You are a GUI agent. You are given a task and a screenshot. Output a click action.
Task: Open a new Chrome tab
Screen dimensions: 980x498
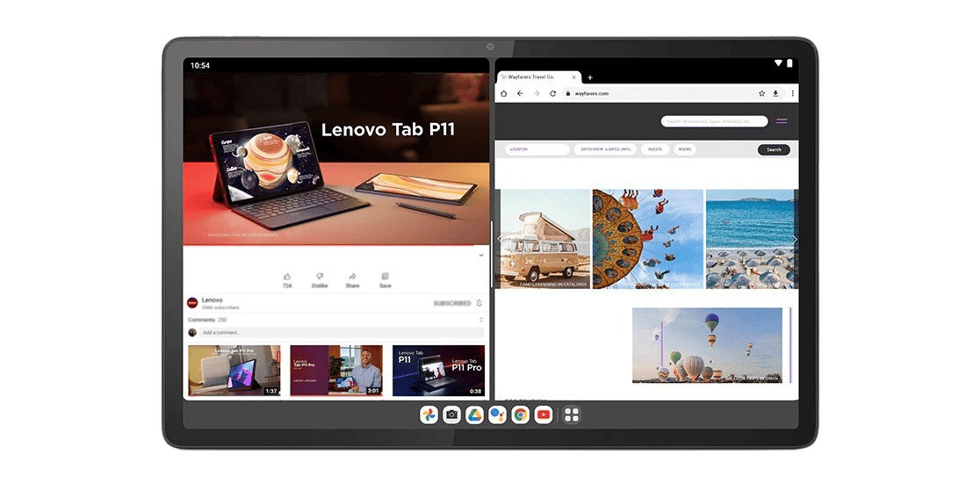click(x=590, y=77)
